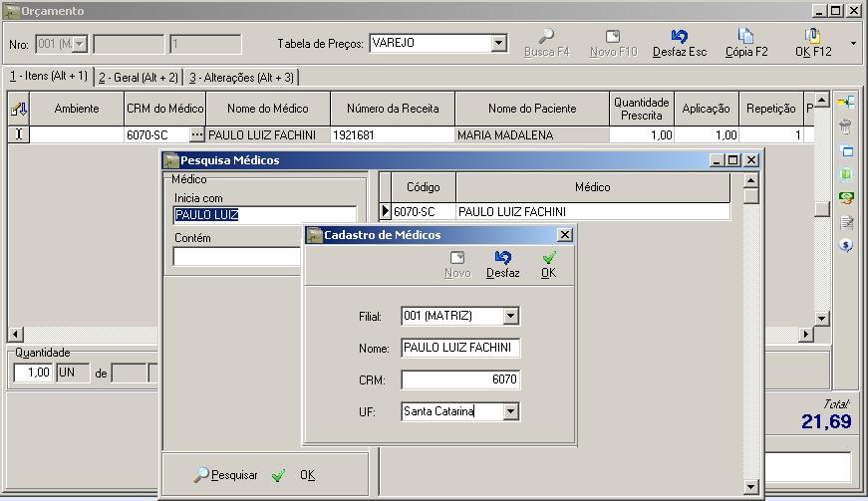Click the Novo icon in Cadastro de Médicos

(457, 265)
